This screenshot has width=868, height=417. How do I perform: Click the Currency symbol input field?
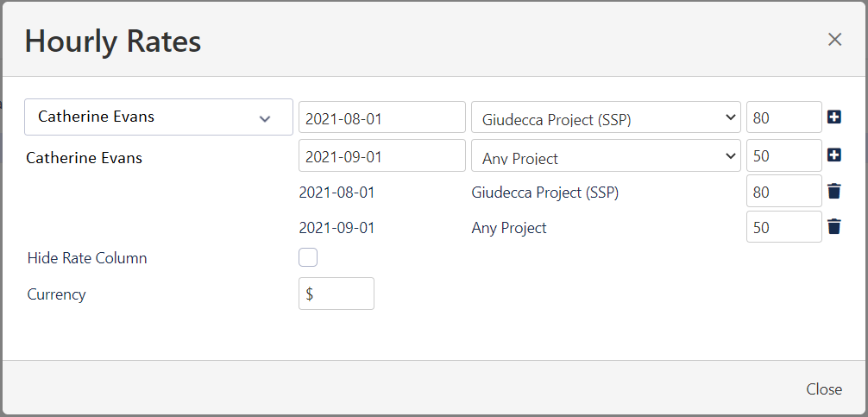tap(336, 294)
